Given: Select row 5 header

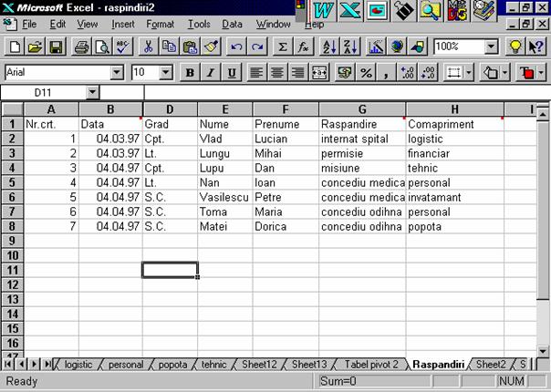Looking at the screenshot, I should coord(13,182).
